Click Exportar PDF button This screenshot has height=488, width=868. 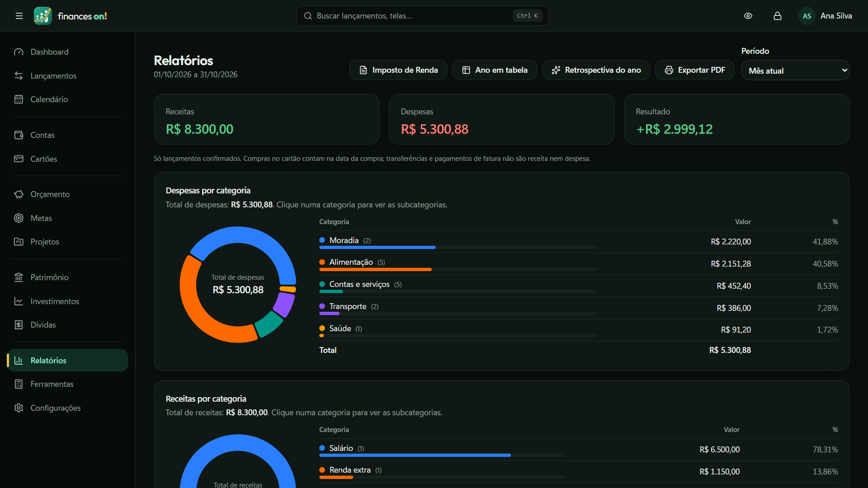694,70
